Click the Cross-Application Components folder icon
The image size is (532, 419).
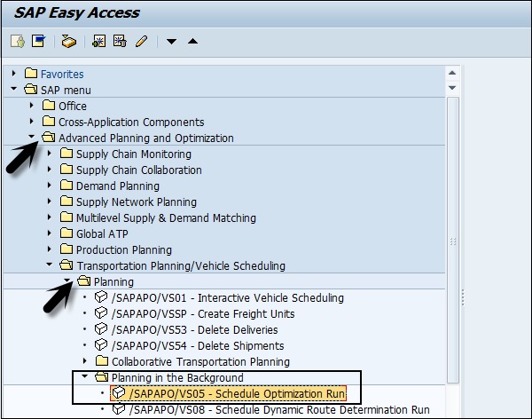point(49,122)
